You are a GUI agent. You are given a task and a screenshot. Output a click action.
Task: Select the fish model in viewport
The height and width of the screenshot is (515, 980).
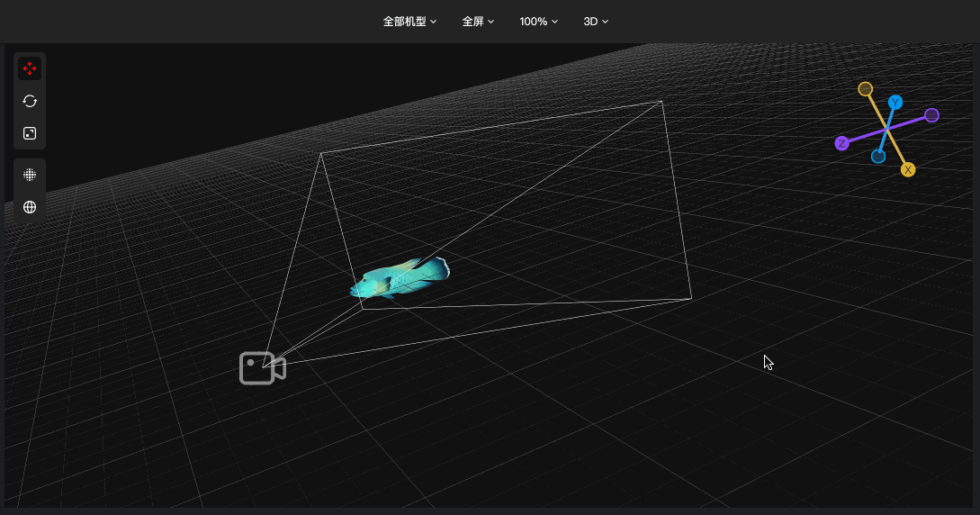tap(400, 277)
